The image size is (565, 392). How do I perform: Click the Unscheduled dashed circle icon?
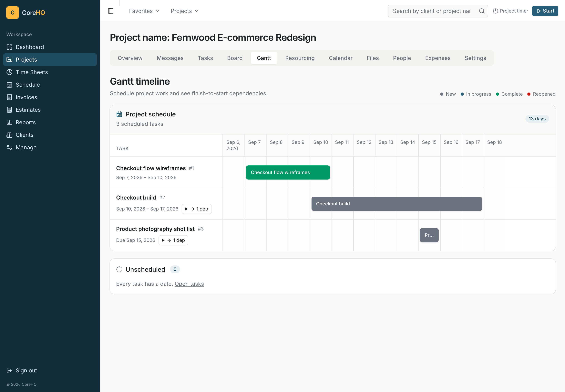119,269
